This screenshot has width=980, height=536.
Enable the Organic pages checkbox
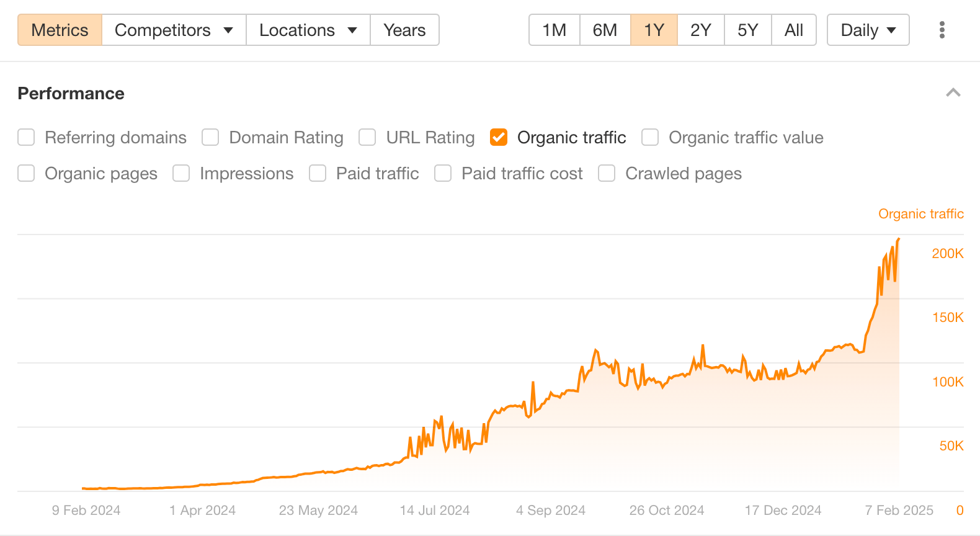coord(26,174)
